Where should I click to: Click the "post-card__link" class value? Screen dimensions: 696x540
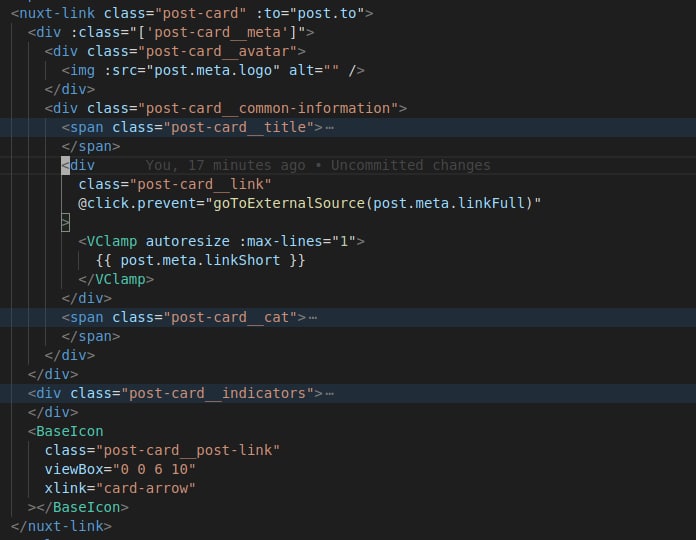(200, 184)
